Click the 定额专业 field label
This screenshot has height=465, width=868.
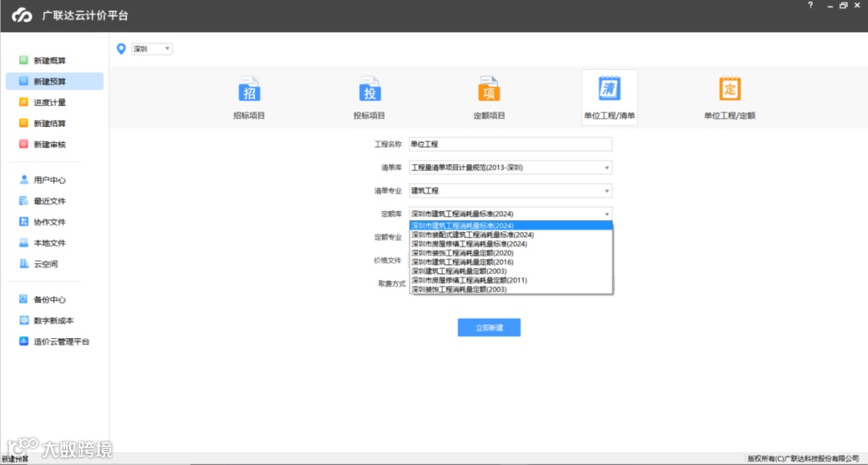pyautogui.click(x=387, y=237)
